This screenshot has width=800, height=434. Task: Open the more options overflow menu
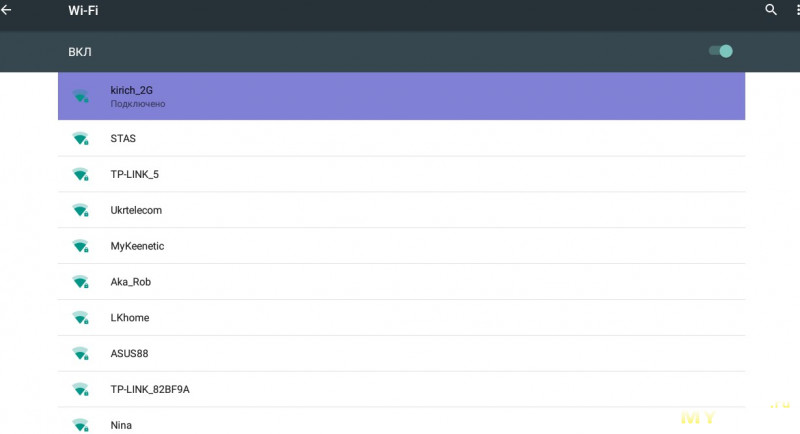coord(796,9)
